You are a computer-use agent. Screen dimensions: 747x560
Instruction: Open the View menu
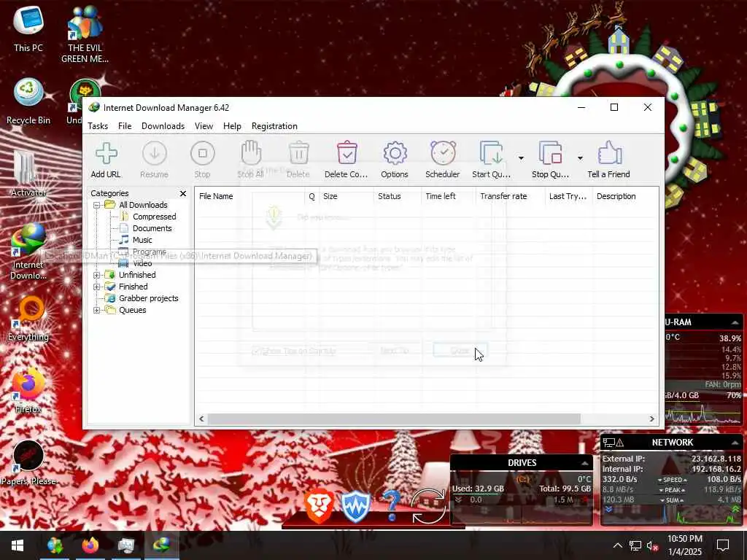[x=204, y=126]
